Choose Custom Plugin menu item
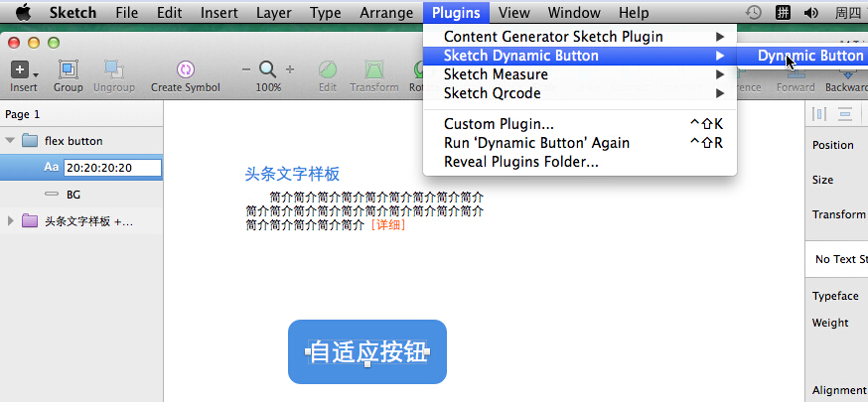 pos(499,124)
